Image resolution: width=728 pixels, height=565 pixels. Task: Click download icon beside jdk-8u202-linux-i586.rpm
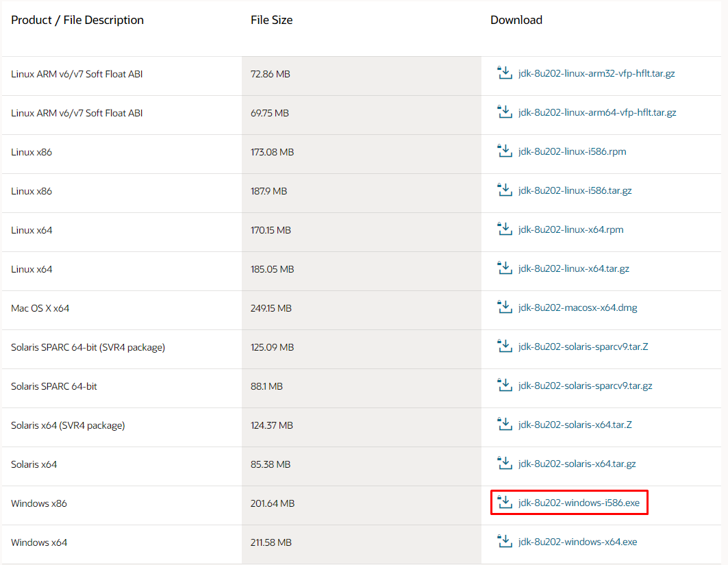click(505, 151)
